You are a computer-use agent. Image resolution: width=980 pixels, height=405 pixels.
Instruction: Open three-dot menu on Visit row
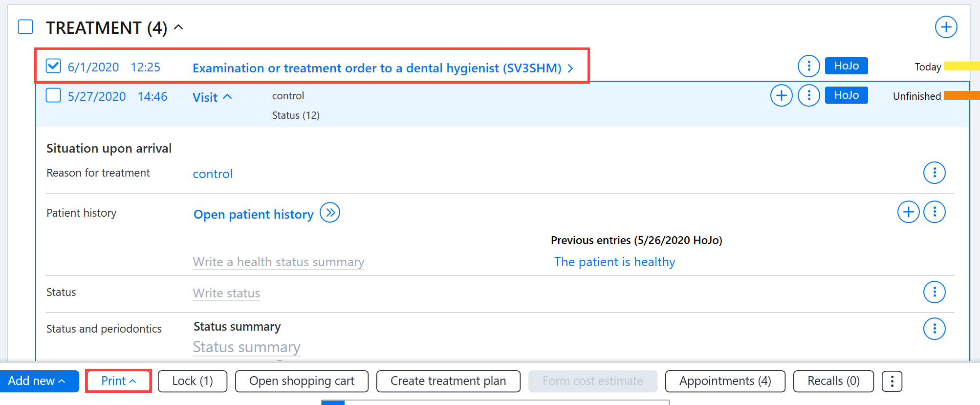click(x=808, y=95)
